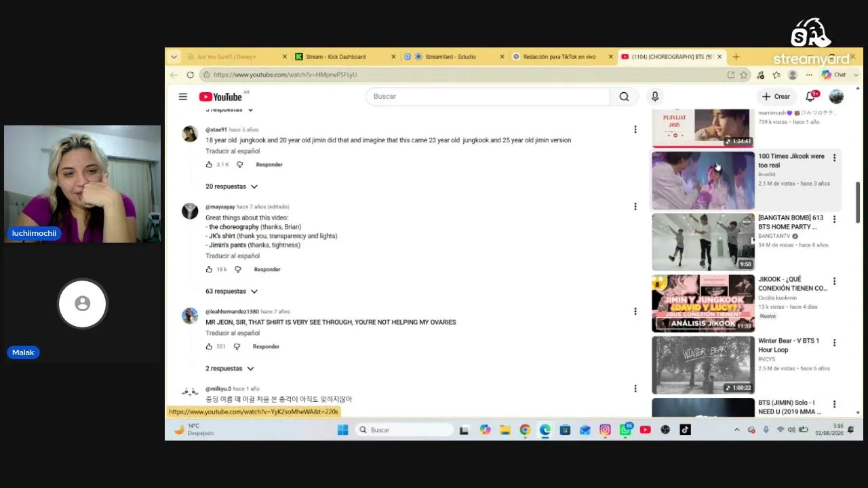
Task: Start voice search with the microphone
Action: pyautogui.click(x=655, y=96)
